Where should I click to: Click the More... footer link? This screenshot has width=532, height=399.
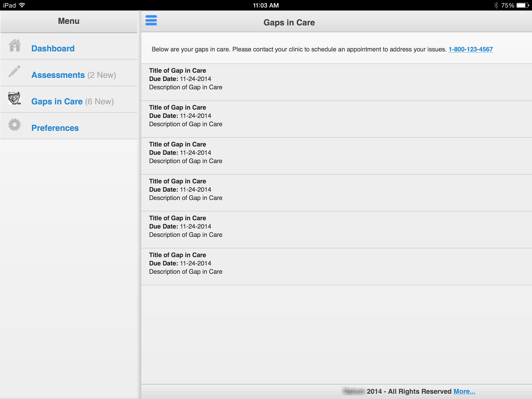pyautogui.click(x=464, y=391)
